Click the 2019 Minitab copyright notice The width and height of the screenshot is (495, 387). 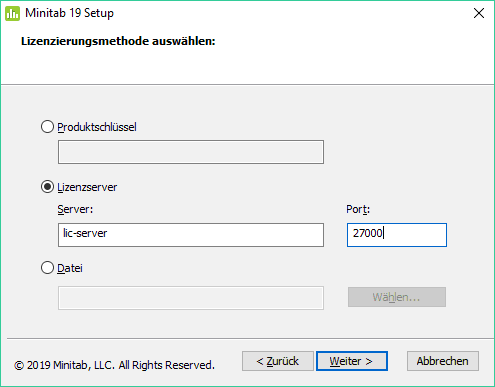tap(114, 365)
